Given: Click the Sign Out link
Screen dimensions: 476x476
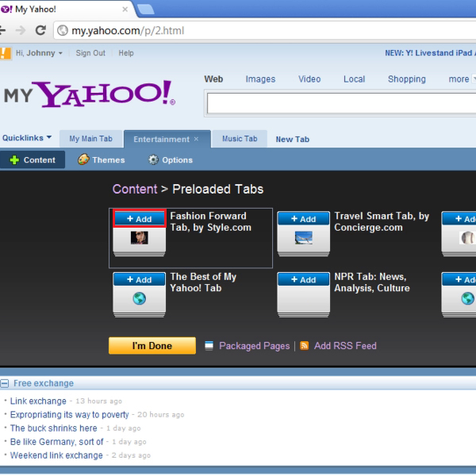Looking at the screenshot, I should pos(90,53).
